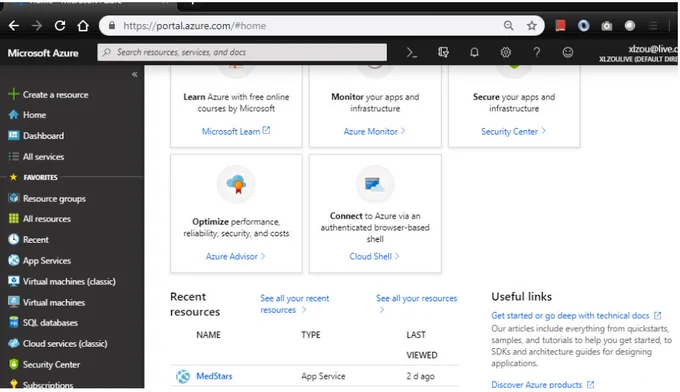Click Virtual machines (classic) icon
680x392 pixels.
pos(14,281)
